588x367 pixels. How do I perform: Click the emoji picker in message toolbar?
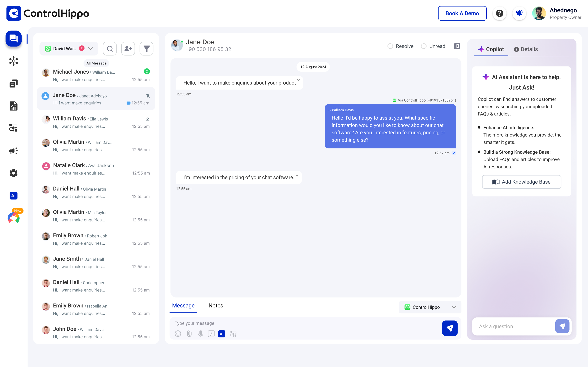point(178,334)
